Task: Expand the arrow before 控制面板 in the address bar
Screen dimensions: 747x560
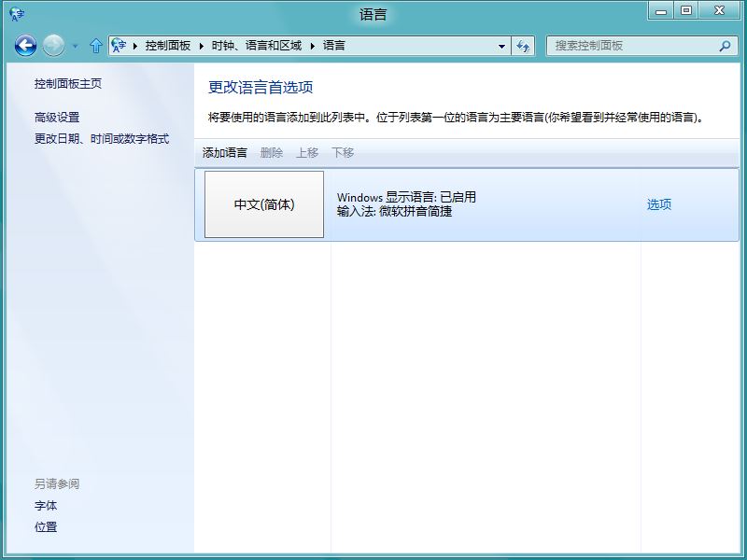Action: [x=135, y=46]
